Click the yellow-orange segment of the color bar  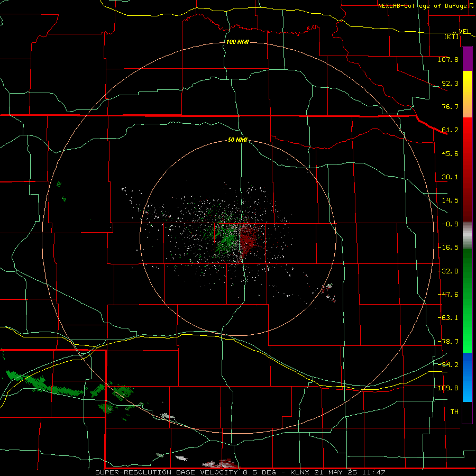coord(467,94)
